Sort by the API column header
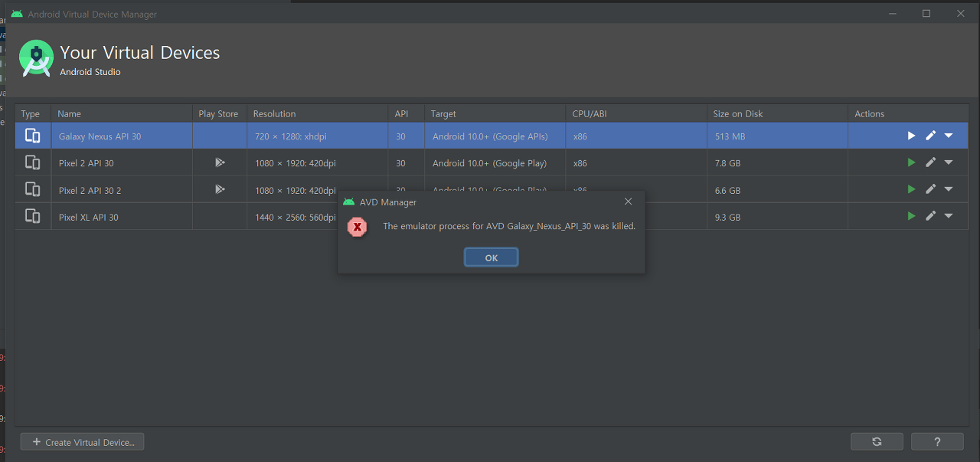 click(x=407, y=113)
